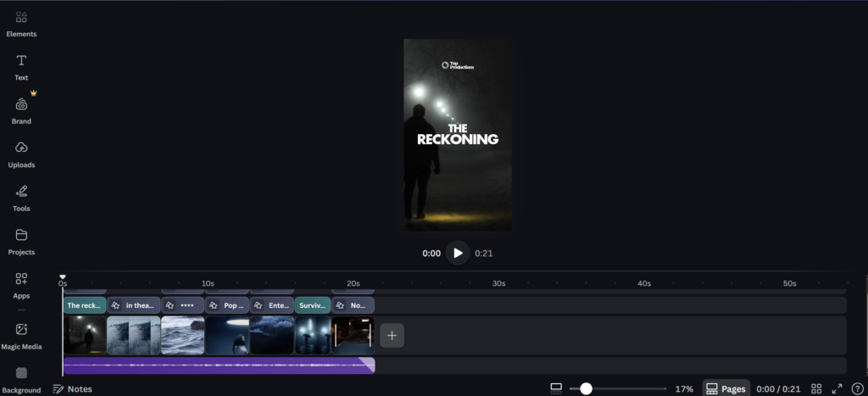
Task: Open the Text panel
Action: 21,68
